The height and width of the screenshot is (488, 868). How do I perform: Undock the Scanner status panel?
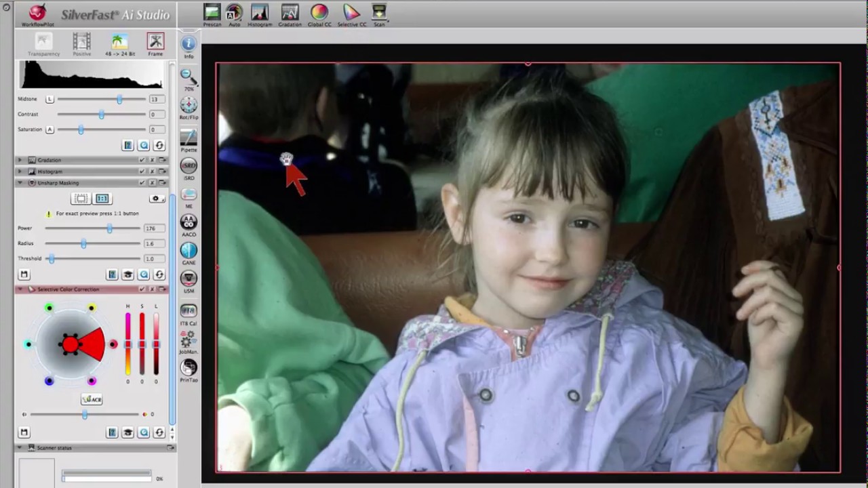point(170,448)
